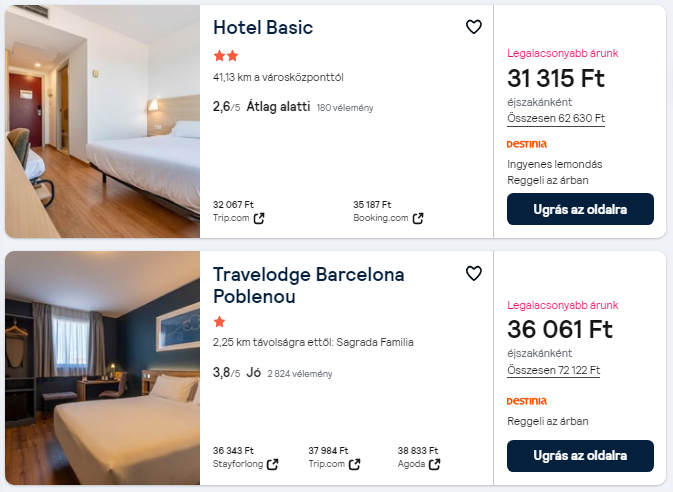Viewport: 673px width, 492px height.
Task: Select the 35 187 Ft Booking.com offer
Action: click(372, 205)
